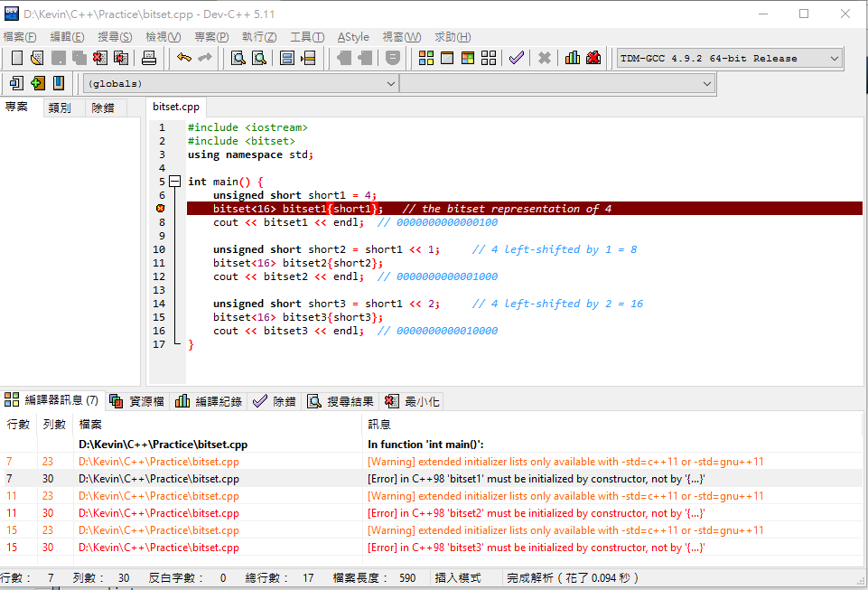Click the breakpoint marker on line 7
The image size is (868, 590).
pyautogui.click(x=161, y=209)
